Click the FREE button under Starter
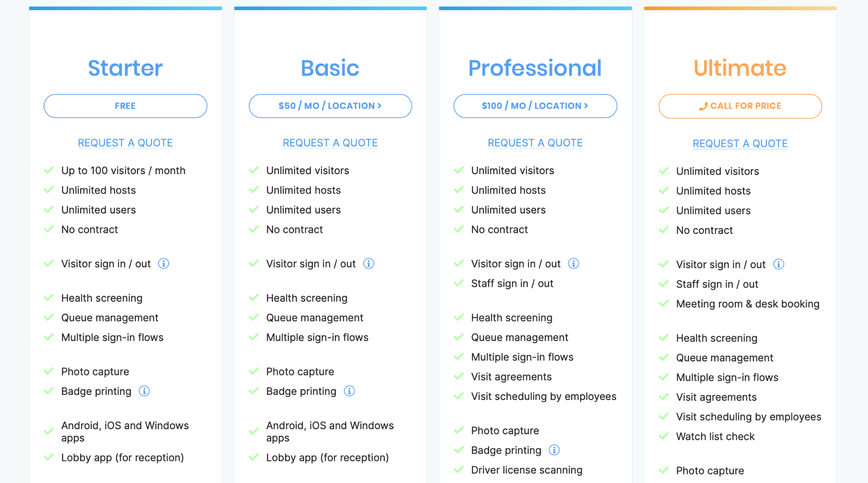868x483 pixels. coord(125,105)
